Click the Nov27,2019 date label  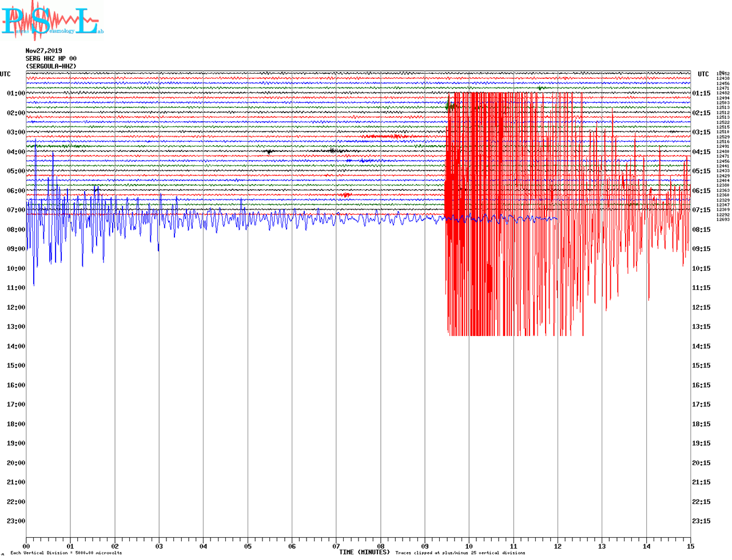(x=44, y=51)
